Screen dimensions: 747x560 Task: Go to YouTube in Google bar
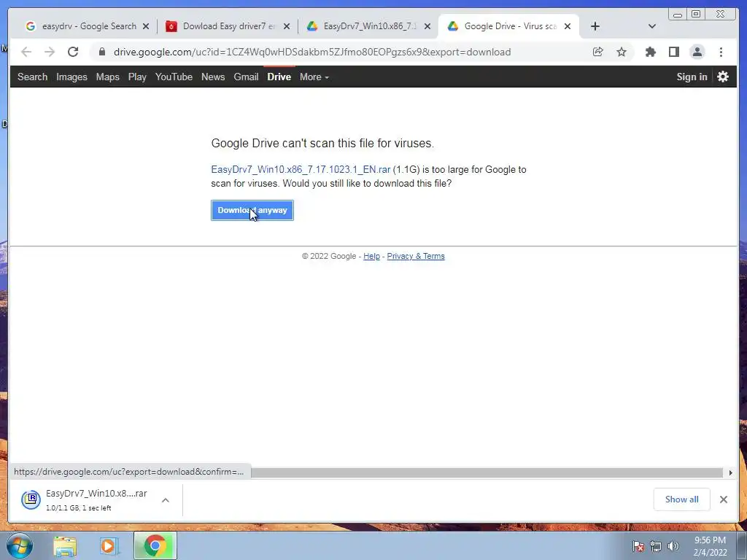pyautogui.click(x=174, y=77)
